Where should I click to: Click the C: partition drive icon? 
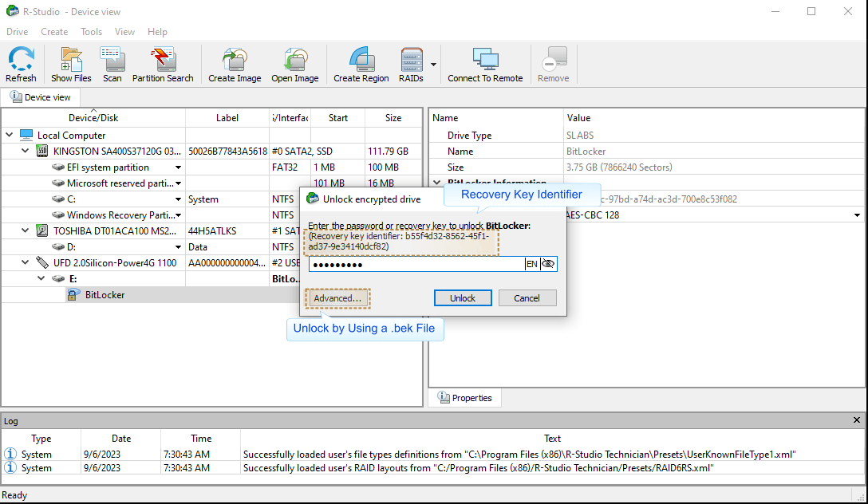click(x=58, y=199)
